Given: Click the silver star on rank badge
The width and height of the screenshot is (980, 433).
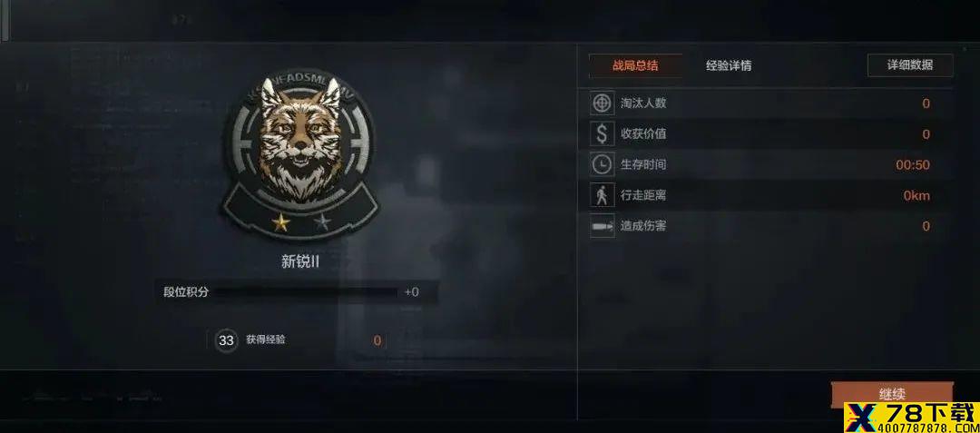Looking at the screenshot, I should [x=322, y=221].
